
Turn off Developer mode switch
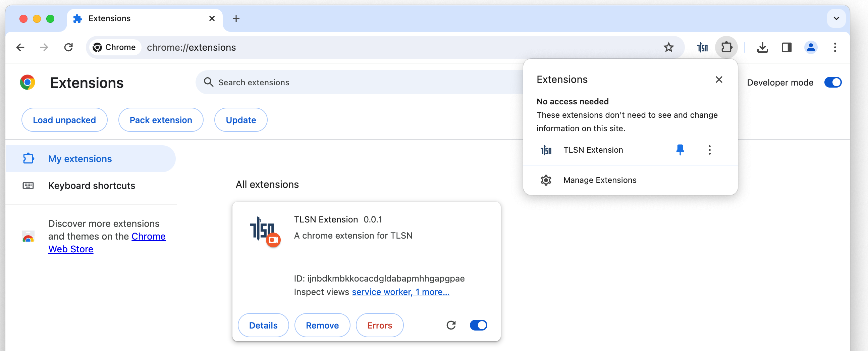pos(833,82)
